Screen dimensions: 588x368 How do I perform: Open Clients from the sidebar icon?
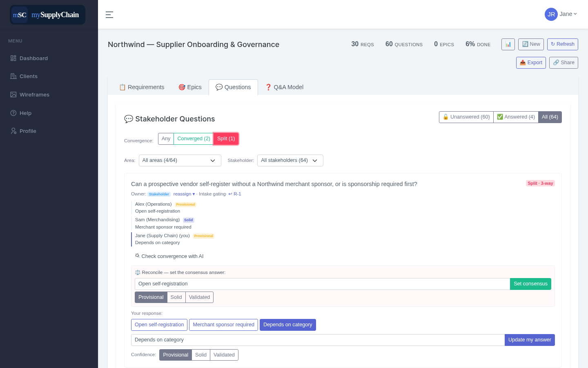pos(13,76)
